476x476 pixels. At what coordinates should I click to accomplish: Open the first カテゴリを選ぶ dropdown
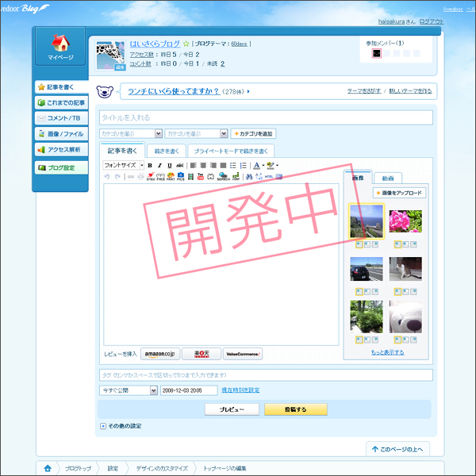tap(131, 133)
